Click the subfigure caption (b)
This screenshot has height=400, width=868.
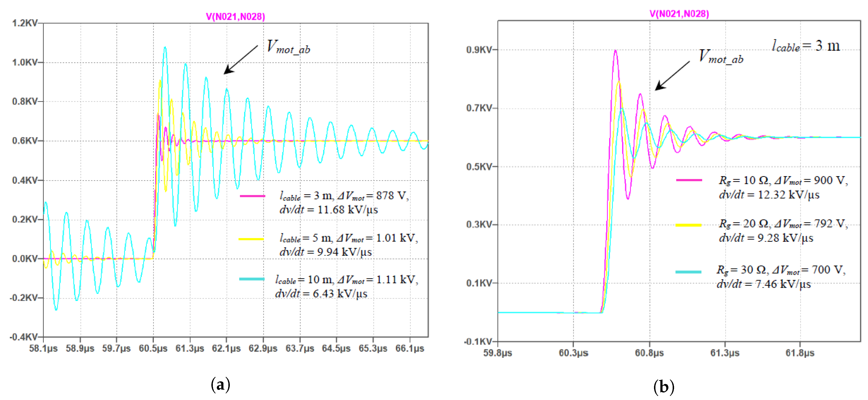(x=664, y=387)
